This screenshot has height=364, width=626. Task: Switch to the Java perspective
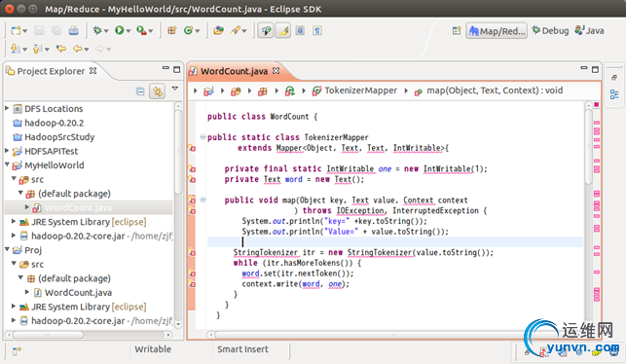[589, 31]
